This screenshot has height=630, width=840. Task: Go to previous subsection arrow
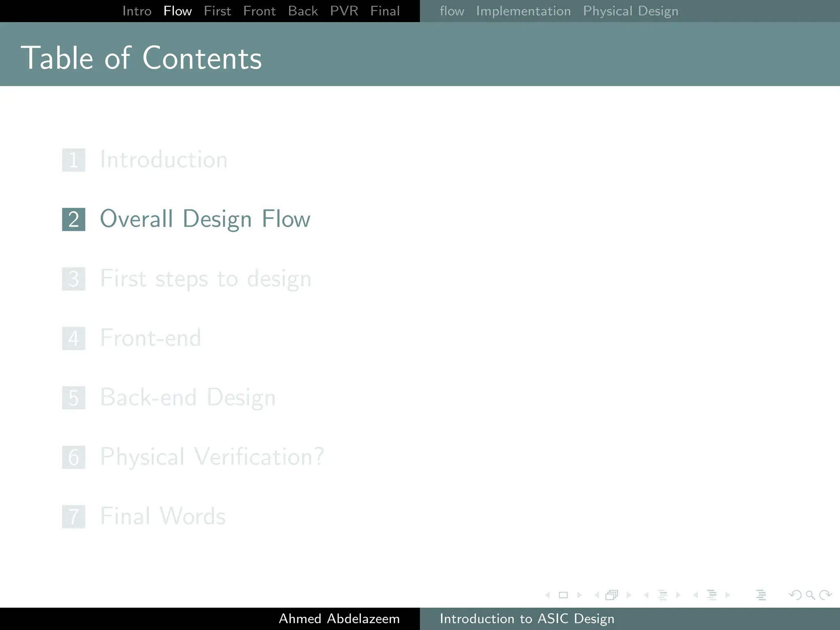[646, 595]
